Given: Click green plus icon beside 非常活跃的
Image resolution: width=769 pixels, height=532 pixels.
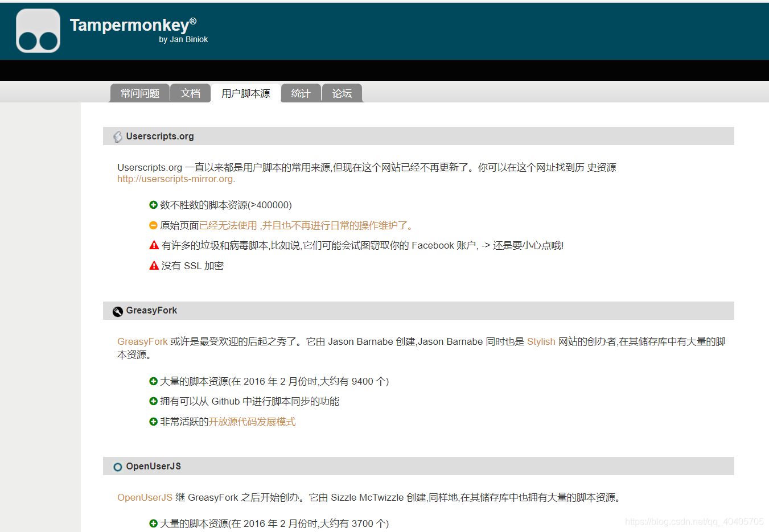Looking at the screenshot, I should (153, 422).
